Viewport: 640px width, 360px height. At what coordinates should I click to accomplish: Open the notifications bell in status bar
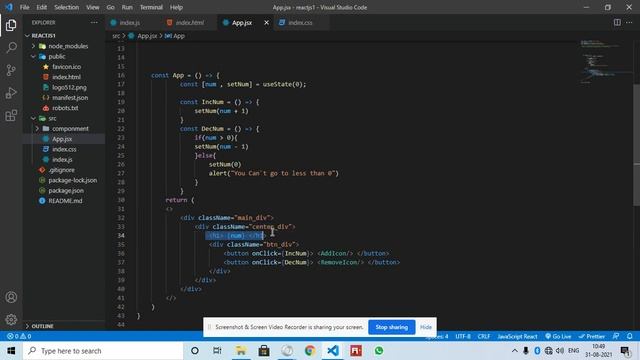click(630, 336)
